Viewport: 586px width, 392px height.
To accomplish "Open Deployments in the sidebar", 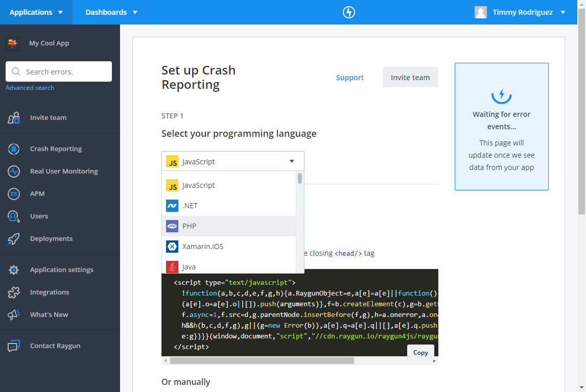I will (60, 238).
